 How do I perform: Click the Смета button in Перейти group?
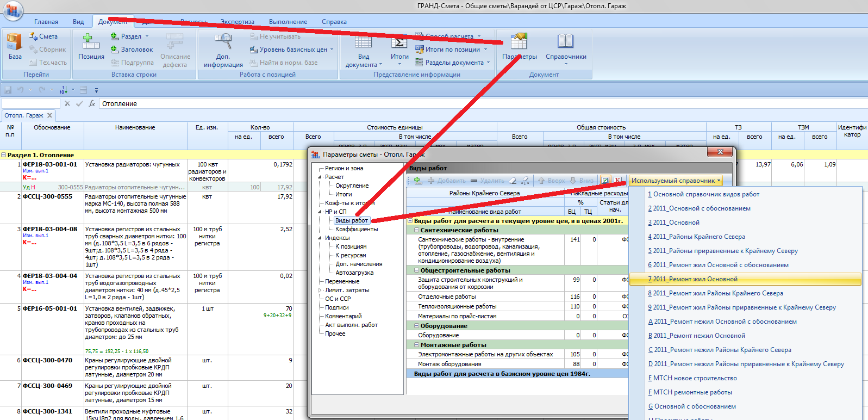coord(43,36)
